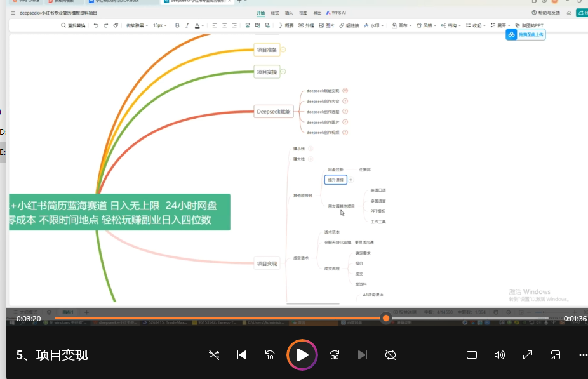Image resolution: width=588 pixels, height=379 pixels.
Task: Switch to the 插入 ribbon tab
Action: point(289,13)
